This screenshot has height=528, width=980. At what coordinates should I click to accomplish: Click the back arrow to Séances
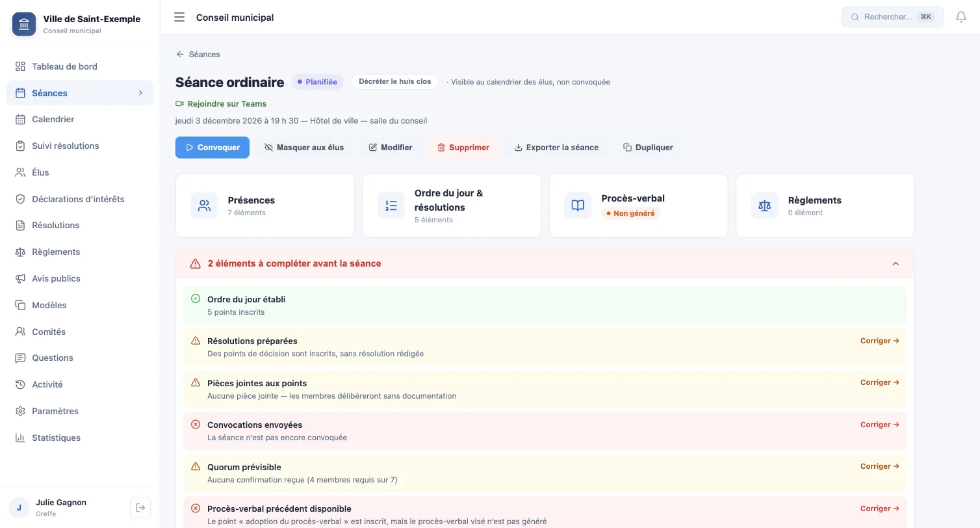(x=180, y=55)
